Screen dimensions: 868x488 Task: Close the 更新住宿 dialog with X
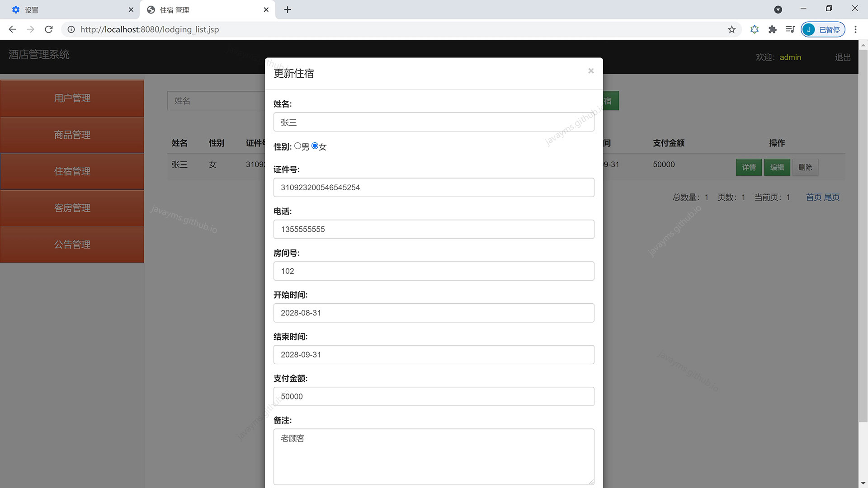coord(591,71)
